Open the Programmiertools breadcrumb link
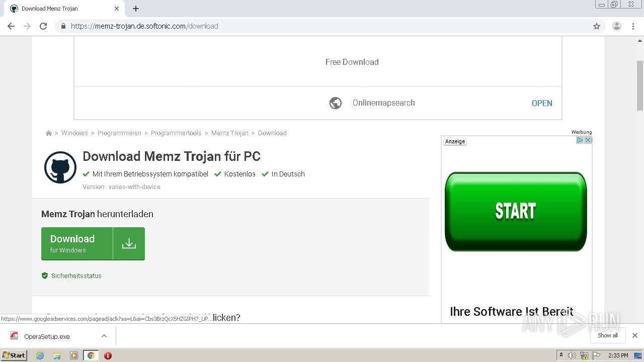Viewport: 644px width, 362px height. click(176, 133)
